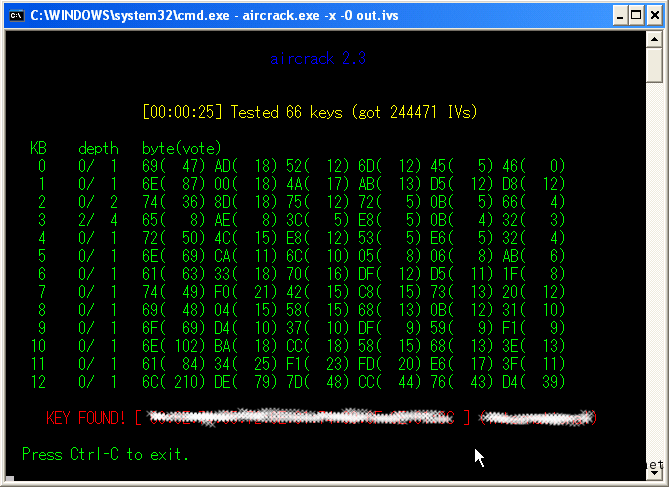Close the cmd.exe window
This screenshot has height=487, width=669.
pyautogui.click(x=655, y=16)
